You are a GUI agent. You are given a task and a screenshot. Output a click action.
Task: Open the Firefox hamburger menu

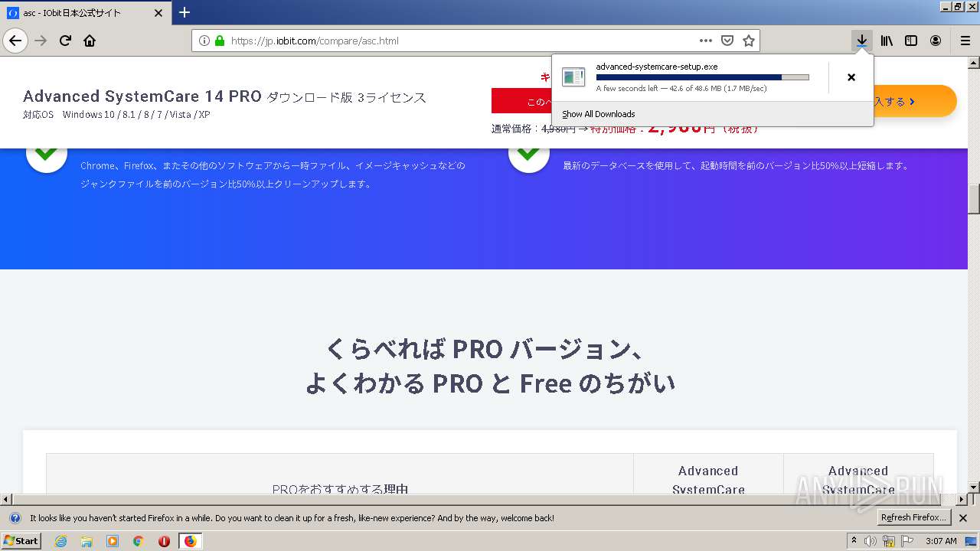(965, 41)
